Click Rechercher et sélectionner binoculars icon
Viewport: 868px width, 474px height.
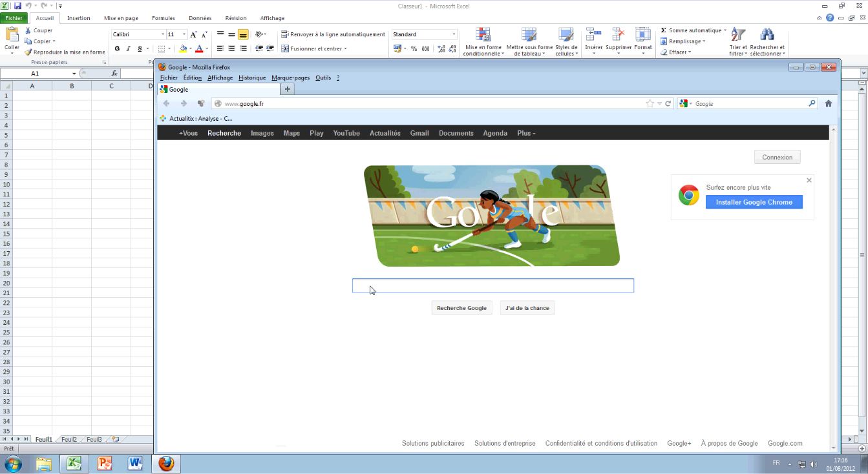point(767,35)
